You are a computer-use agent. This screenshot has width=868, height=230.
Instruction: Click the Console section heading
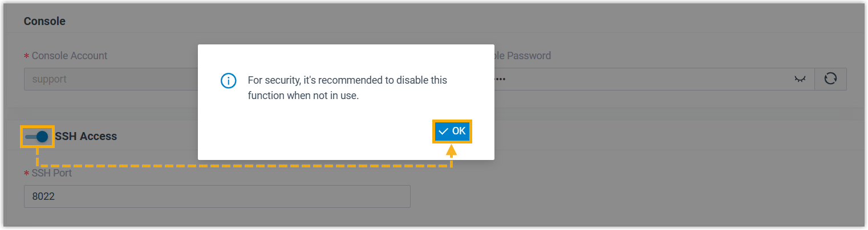[44, 22]
